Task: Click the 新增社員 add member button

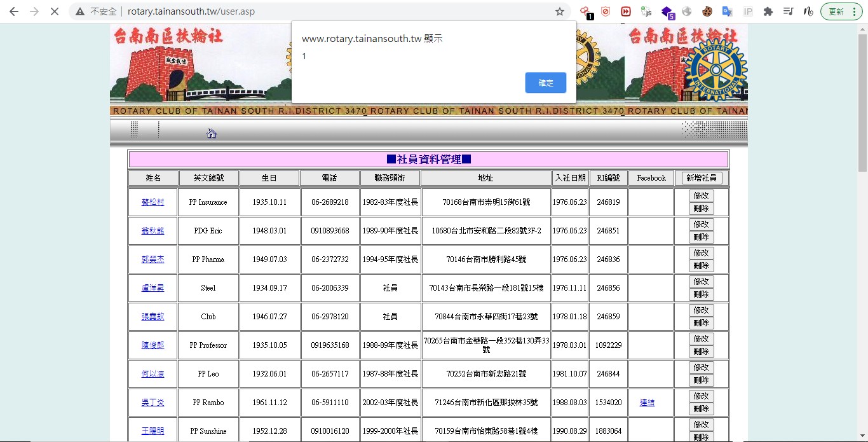Action: coord(702,178)
